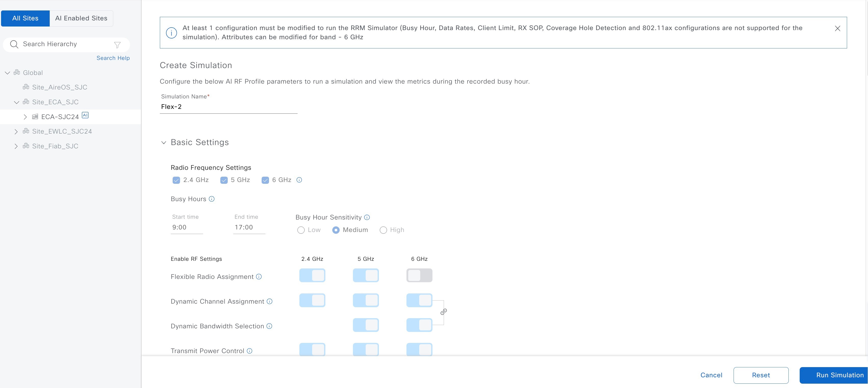868x388 pixels.
Task: Toggle the 6 GHz Flexible Radio Assignment switch
Action: 419,276
